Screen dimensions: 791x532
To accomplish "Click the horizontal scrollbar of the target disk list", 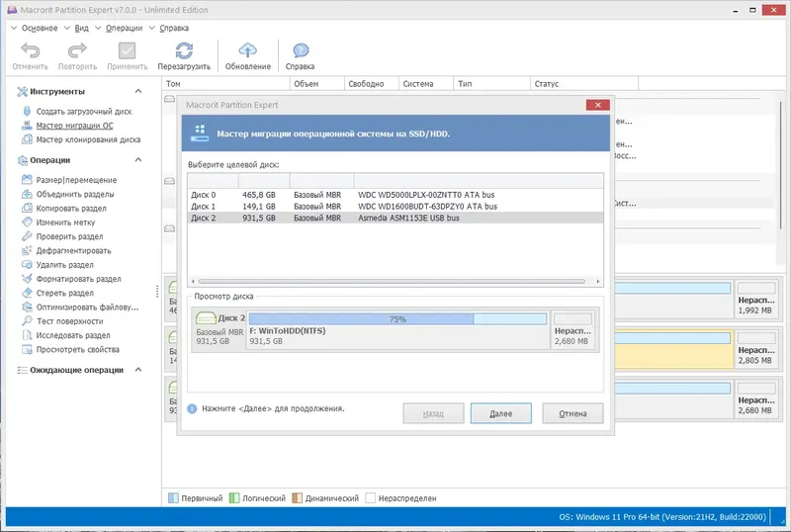I will tap(392, 282).
